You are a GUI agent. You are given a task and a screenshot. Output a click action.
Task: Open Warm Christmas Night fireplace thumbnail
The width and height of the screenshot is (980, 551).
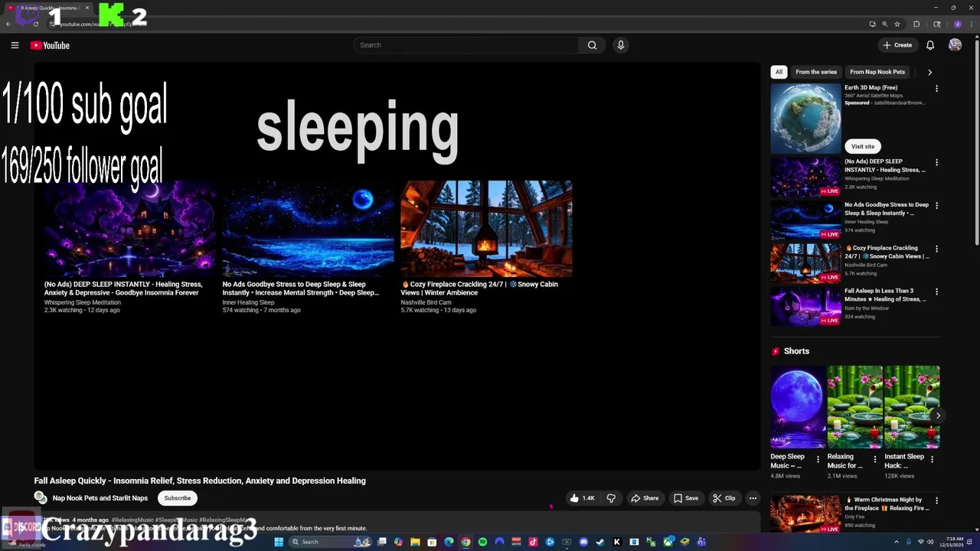coord(805,514)
